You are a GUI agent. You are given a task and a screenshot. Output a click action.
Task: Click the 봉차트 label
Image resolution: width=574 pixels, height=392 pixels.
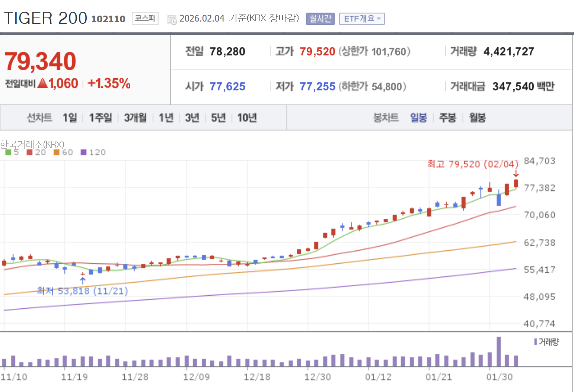pos(386,118)
